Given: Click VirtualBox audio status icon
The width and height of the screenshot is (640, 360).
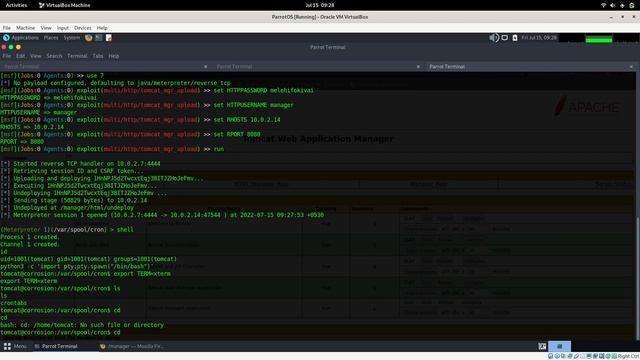Looking at the screenshot, I should coord(563,356).
